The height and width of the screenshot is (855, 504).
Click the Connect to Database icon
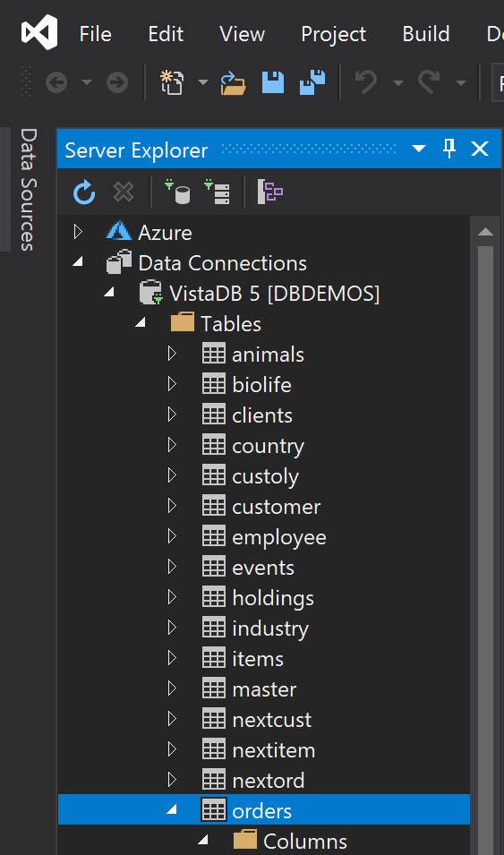(178, 192)
